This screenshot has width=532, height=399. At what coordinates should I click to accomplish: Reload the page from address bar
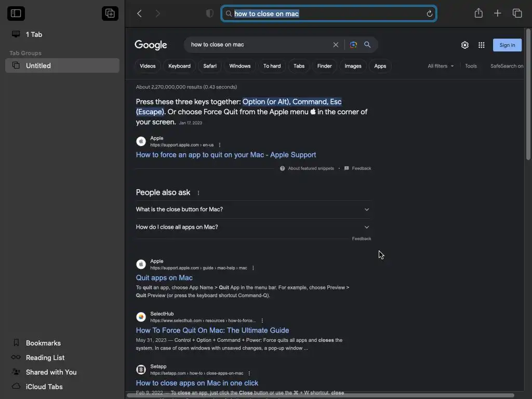[x=429, y=14]
